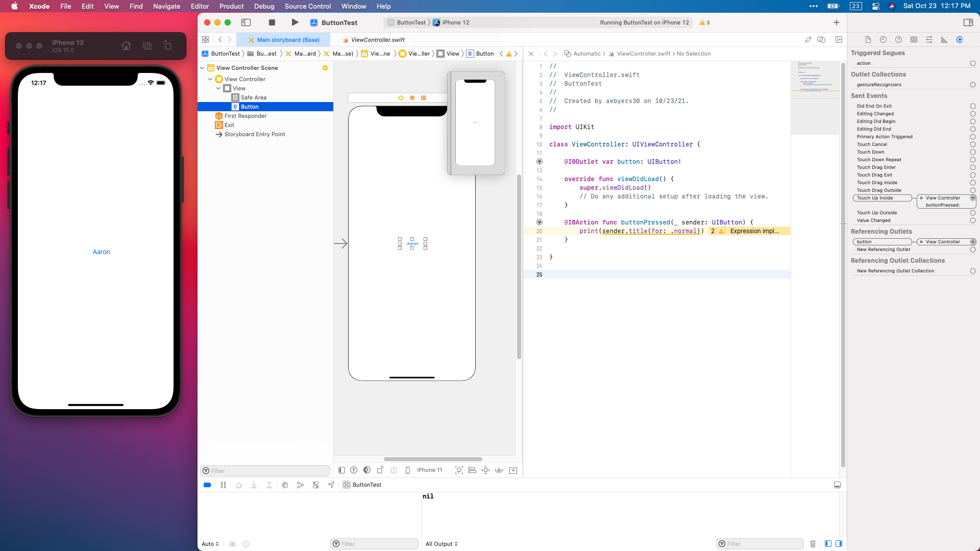Click Automatic in assistant jump bar
The image size is (980, 551).
pyautogui.click(x=587, y=54)
